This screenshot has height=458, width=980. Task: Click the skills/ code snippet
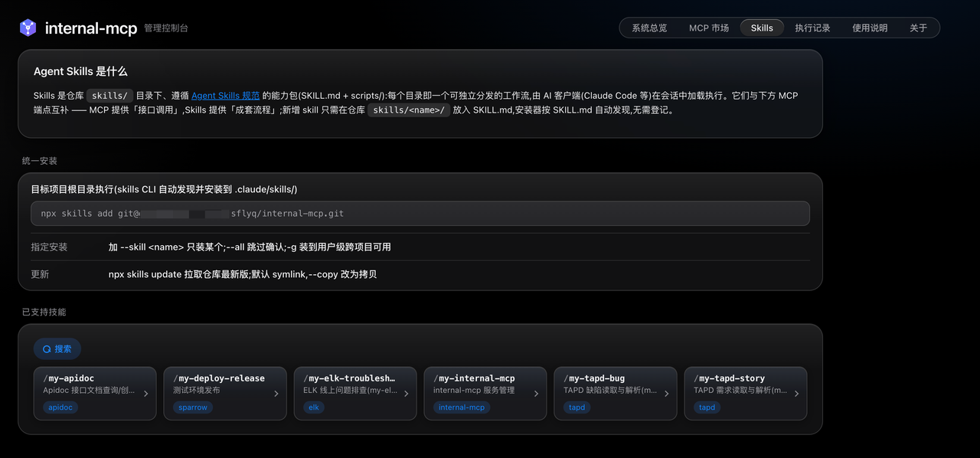click(110, 96)
